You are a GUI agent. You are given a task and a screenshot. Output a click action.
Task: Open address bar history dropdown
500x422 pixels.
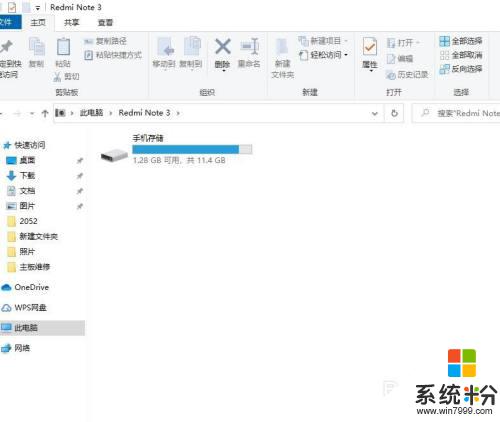[x=375, y=114]
